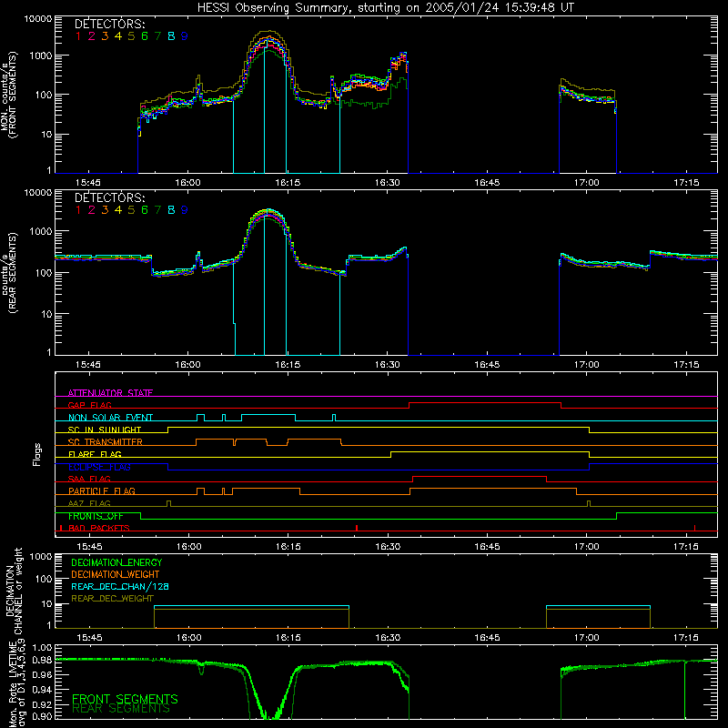The width and height of the screenshot is (728, 728).
Task: Select detector 4 legend number in rear segments plot
Action: (118, 210)
